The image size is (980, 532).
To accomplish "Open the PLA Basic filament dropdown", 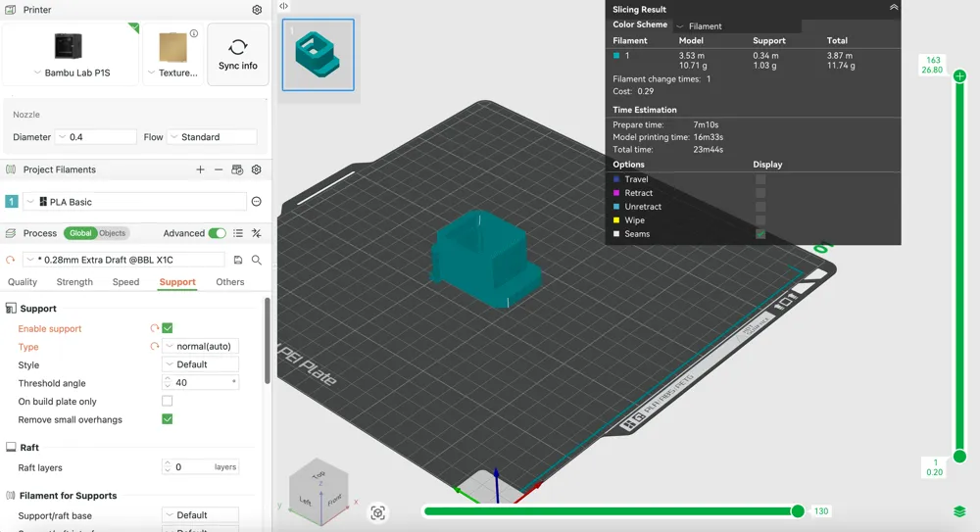I will [135, 202].
